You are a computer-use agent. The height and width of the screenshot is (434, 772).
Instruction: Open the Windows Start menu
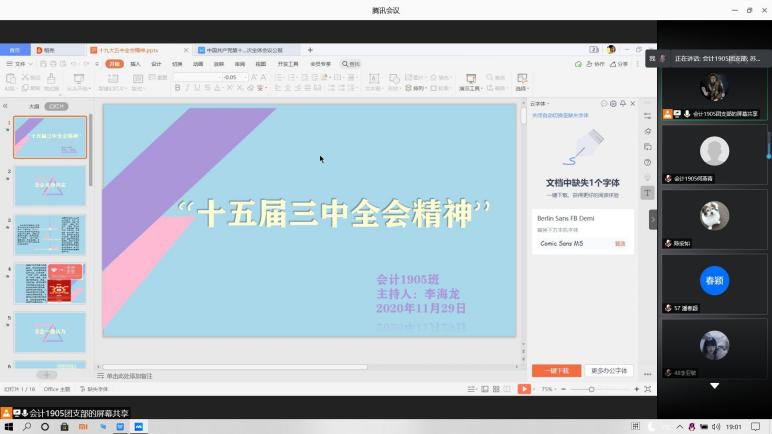click(x=8, y=426)
